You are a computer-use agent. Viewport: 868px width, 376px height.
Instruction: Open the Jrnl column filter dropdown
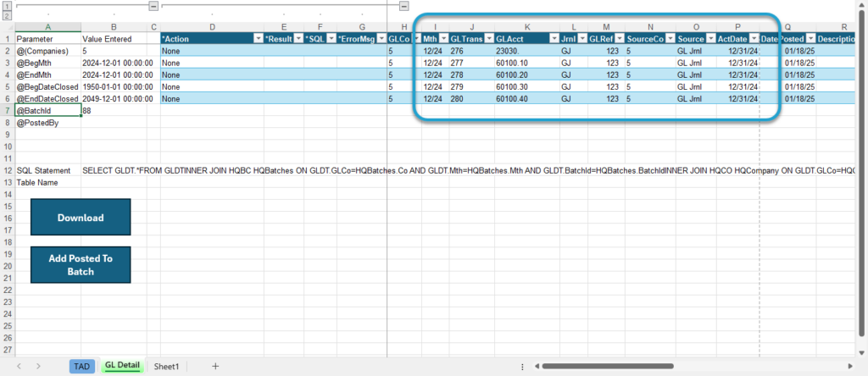[x=581, y=39]
